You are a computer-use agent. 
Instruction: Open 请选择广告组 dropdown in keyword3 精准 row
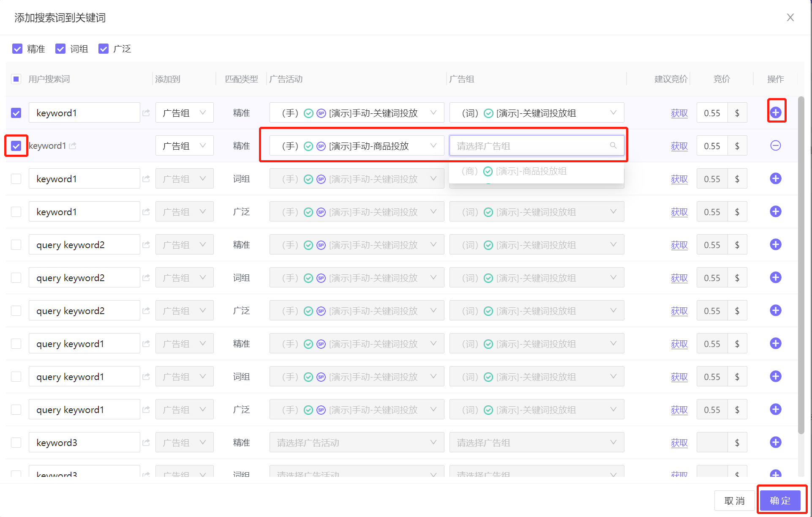537,443
